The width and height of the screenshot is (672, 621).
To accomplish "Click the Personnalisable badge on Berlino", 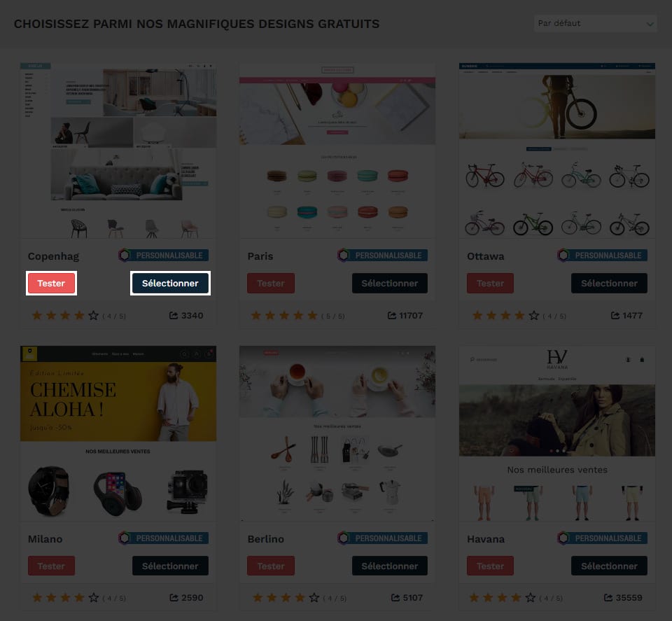I will 383,538.
